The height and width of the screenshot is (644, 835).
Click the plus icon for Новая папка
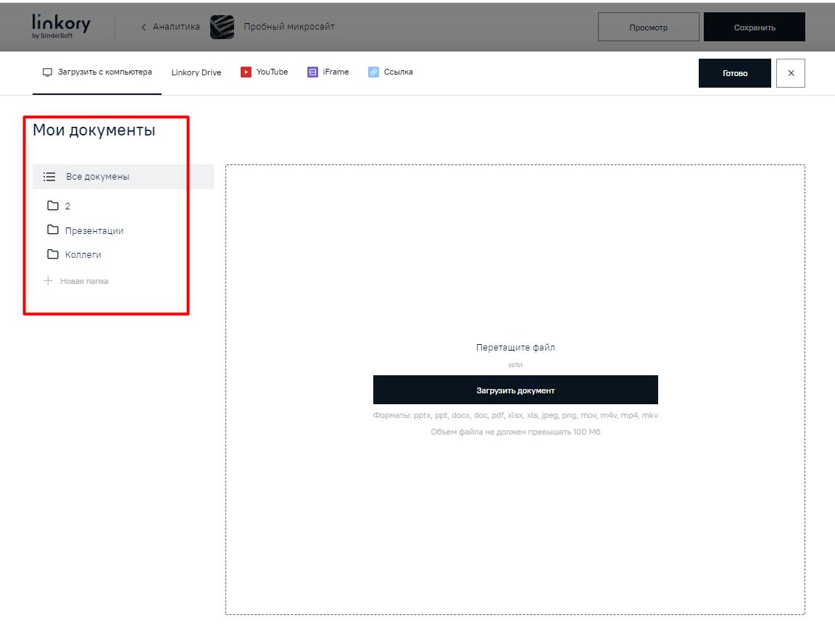49,281
